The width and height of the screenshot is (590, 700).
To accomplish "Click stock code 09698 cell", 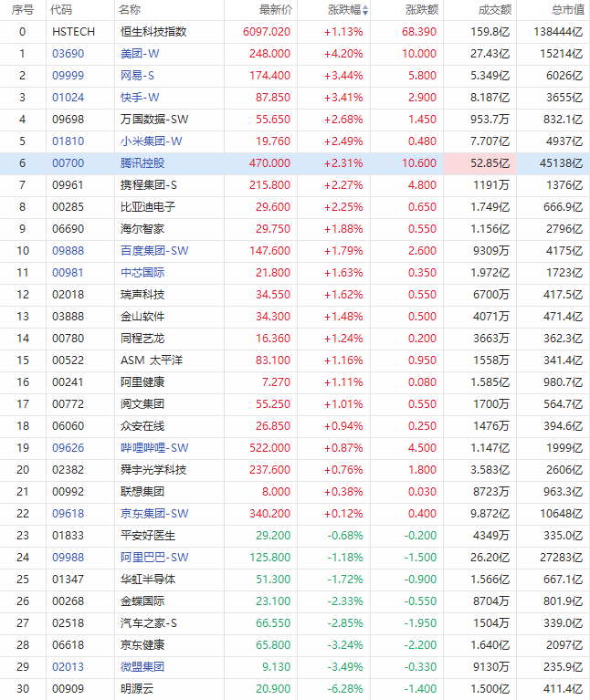I will tap(68, 120).
